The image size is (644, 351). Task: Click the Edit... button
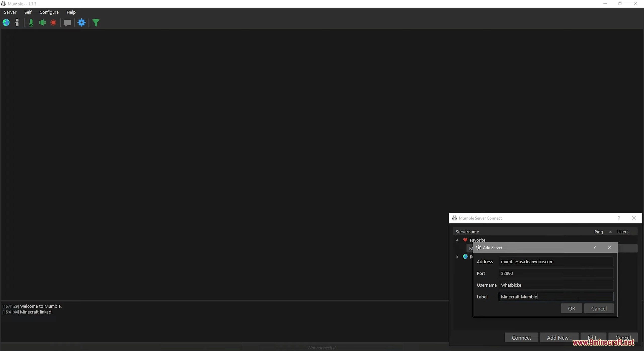click(593, 338)
